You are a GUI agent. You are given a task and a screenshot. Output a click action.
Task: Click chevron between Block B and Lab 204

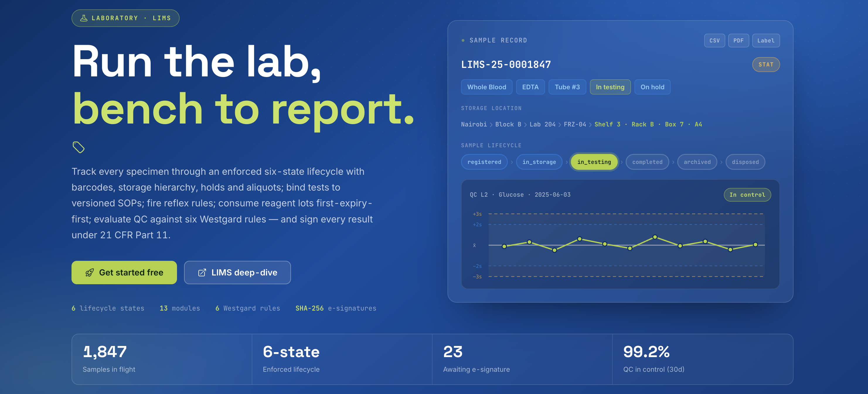[x=525, y=125]
